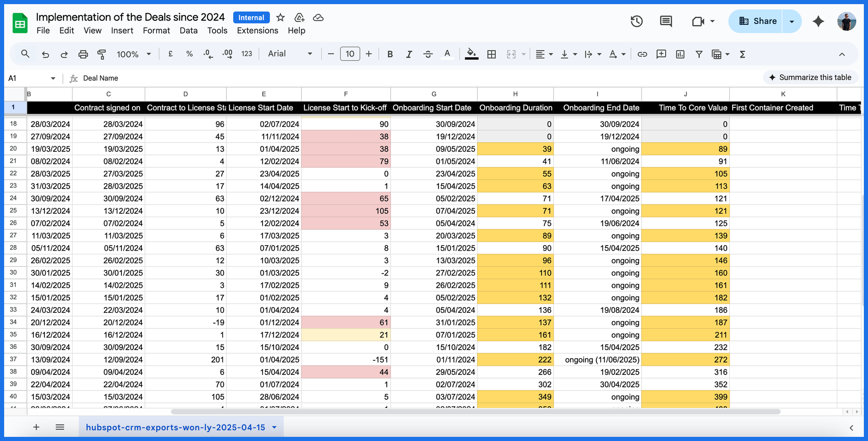Click the paint format roller icon
868x441 pixels.
101,54
